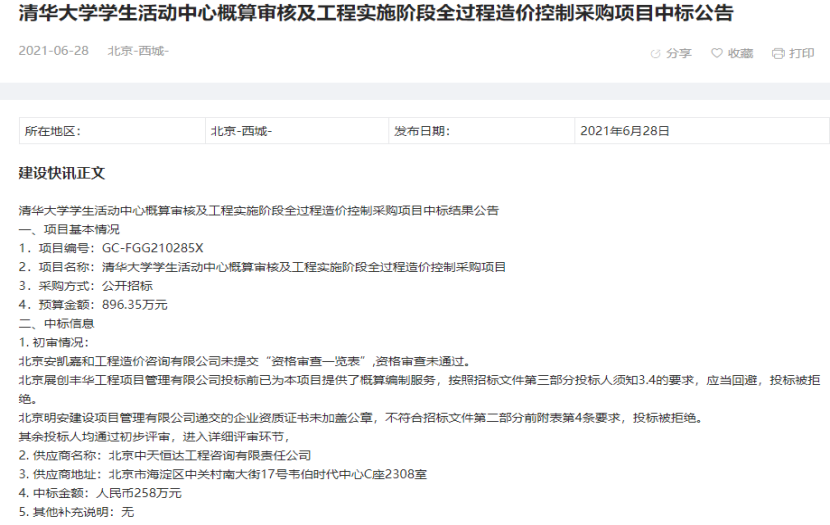Click the 打印 text label

point(801,53)
